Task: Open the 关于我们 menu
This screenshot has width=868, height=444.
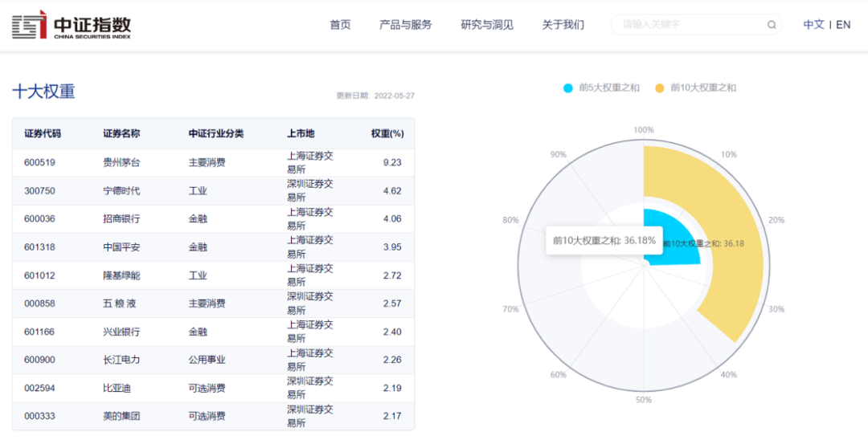Action: [563, 25]
